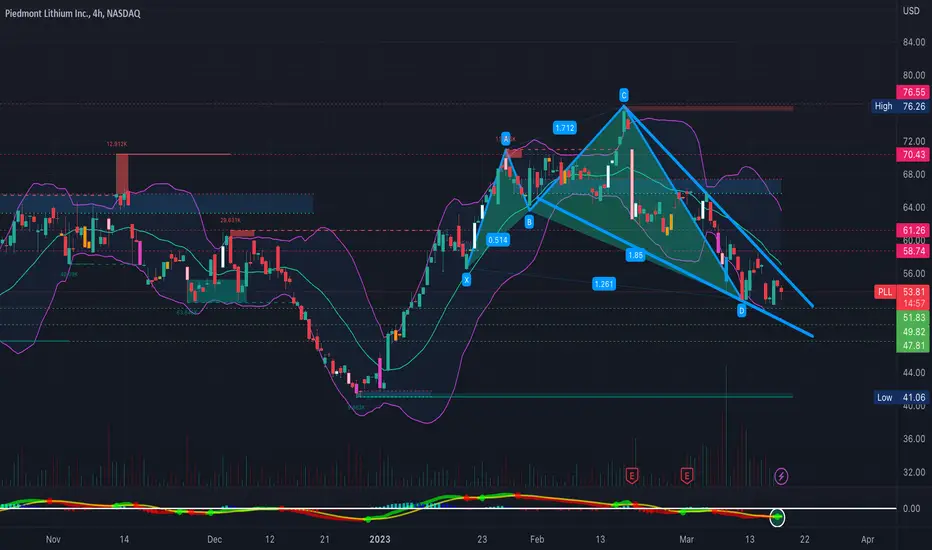Click the USD currency label
Image resolution: width=932 pixels, height=550 pixels.
(x=911, y=11)
